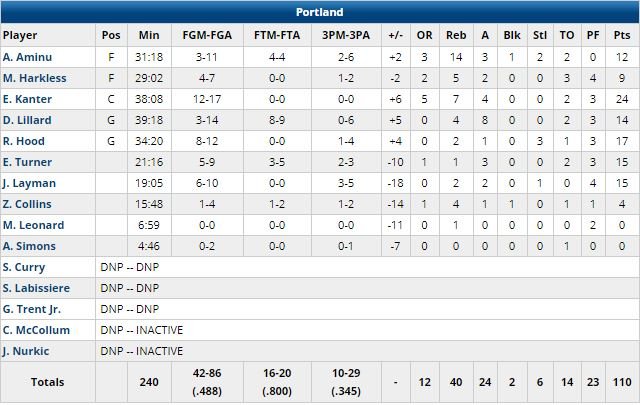Click the C. McCollum link
Screen dimensions: 640x405
click(35, 330)
